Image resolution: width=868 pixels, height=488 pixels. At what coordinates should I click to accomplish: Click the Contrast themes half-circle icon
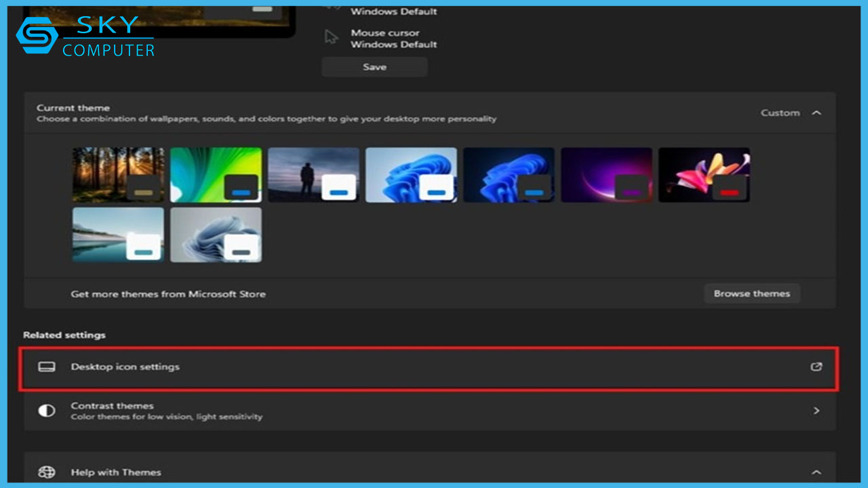[x=46, y=411]
